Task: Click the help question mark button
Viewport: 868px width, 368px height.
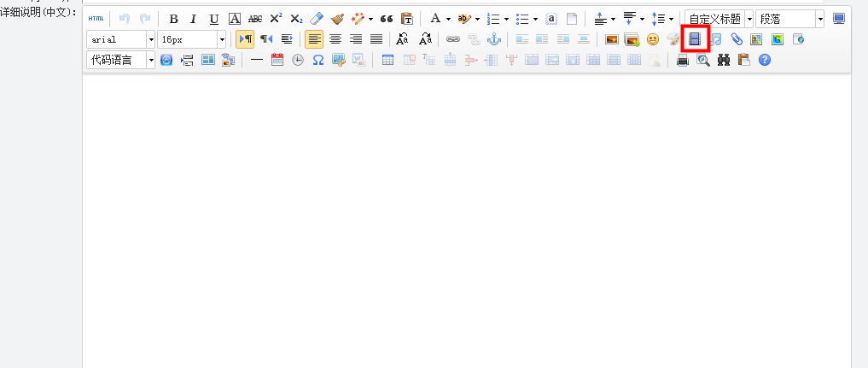Action: [x=765, y=61]
